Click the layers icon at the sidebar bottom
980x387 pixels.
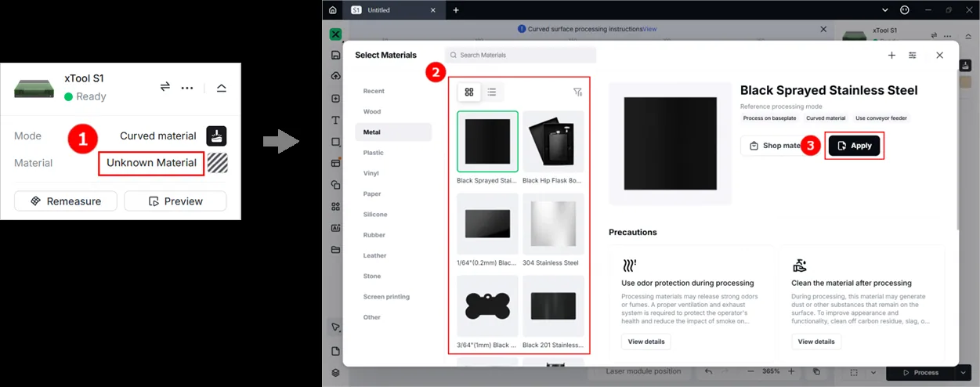(335, 373)
